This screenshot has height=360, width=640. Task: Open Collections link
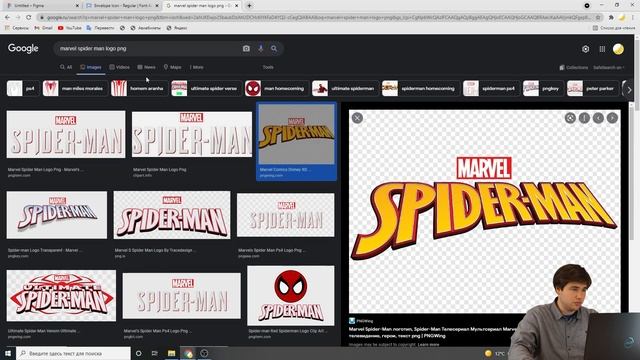click(573, 68)
